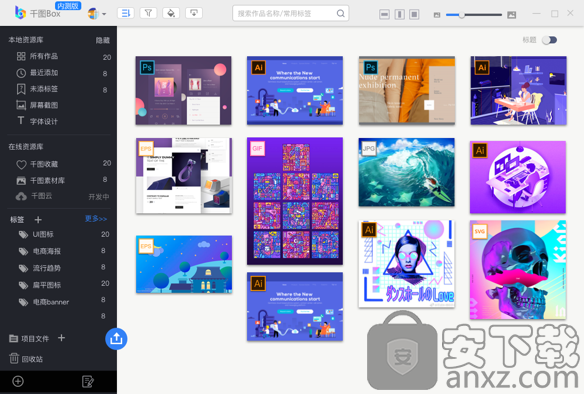
Task: Click the paint bucket color filter icon
Action: (171, 13)
